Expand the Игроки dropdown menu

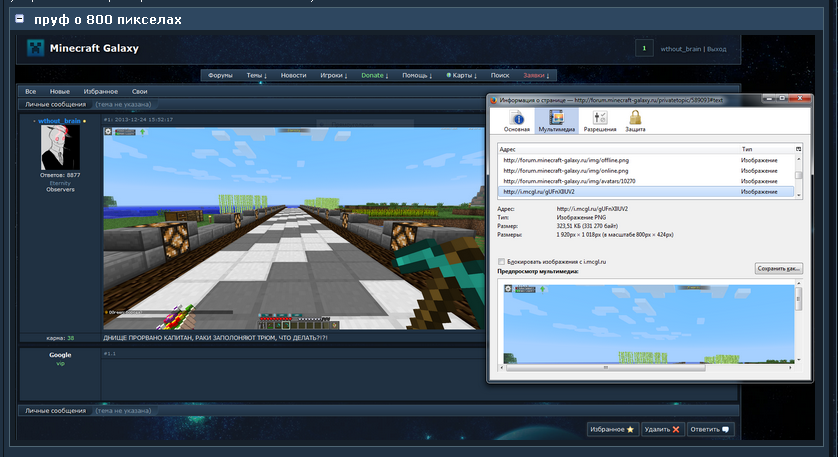(x=334, y=75)
